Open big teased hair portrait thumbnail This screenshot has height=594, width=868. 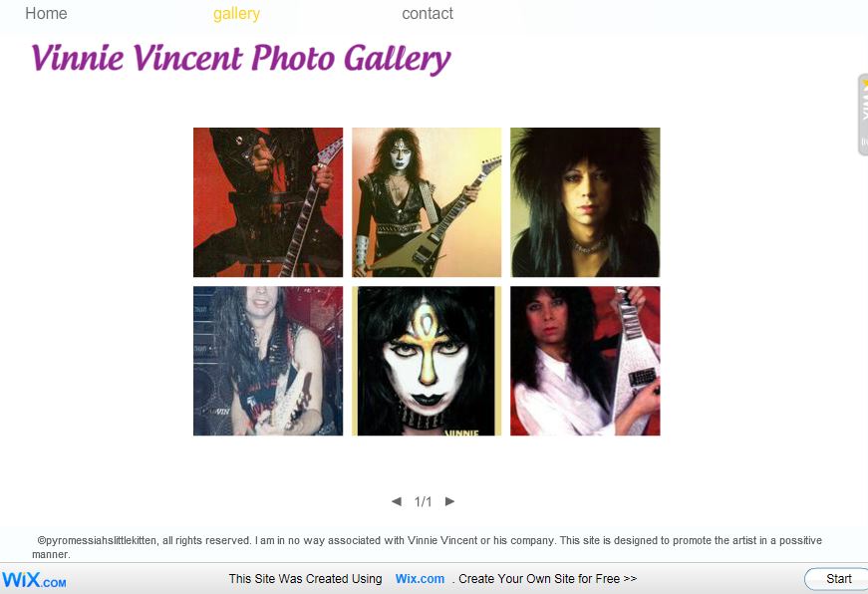click(585, 202)
